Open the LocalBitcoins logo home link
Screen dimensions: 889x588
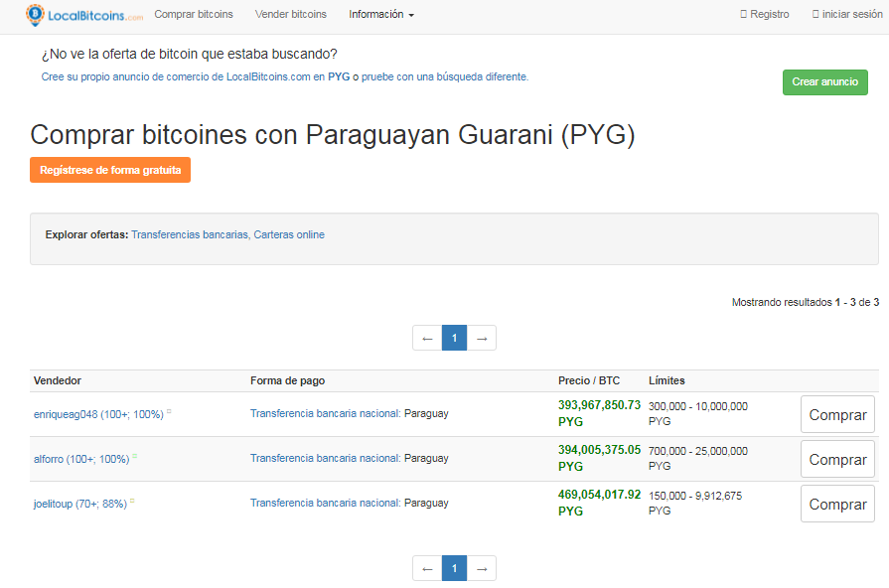(x=84, y=15)
